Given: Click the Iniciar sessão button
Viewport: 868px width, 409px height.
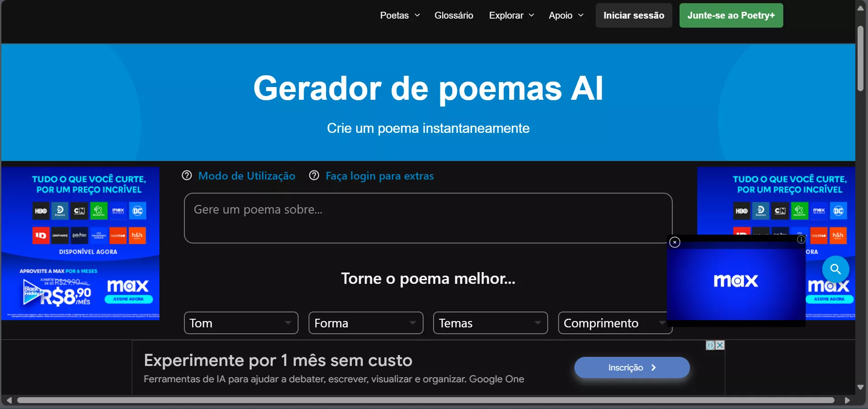Looking at the screenshot, I should (x=633, y=15).
